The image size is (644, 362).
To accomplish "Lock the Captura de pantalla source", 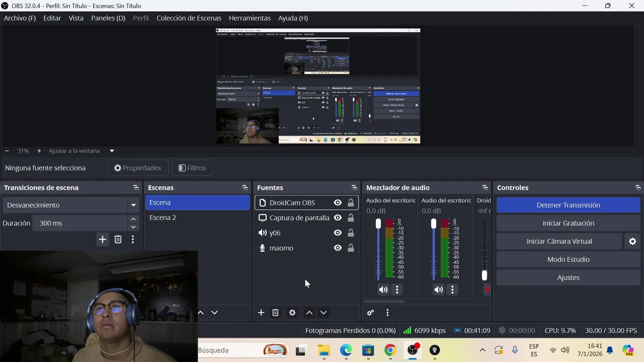I will pyautogui.click(x=351, y=218).
